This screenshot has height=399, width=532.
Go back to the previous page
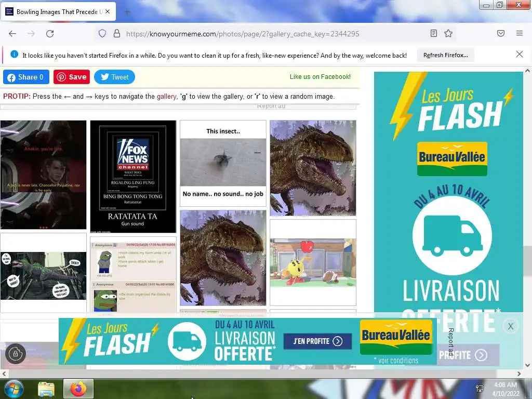point(12,34)
